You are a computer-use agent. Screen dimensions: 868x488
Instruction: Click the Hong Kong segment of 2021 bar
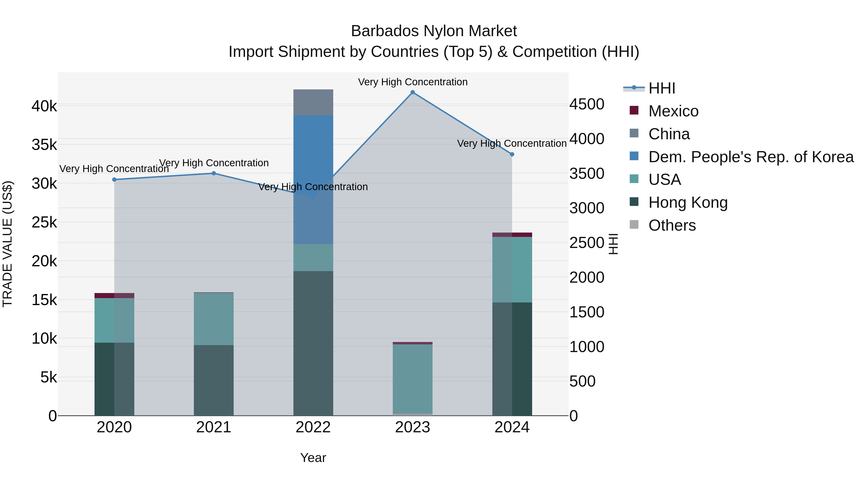pyautogui.click(x=214, y=380)
